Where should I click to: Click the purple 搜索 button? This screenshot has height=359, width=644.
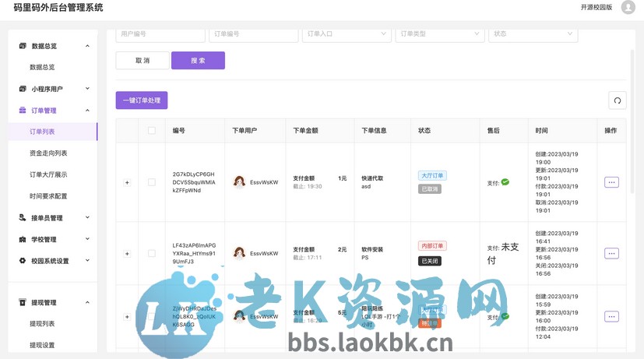coord(198,61)
